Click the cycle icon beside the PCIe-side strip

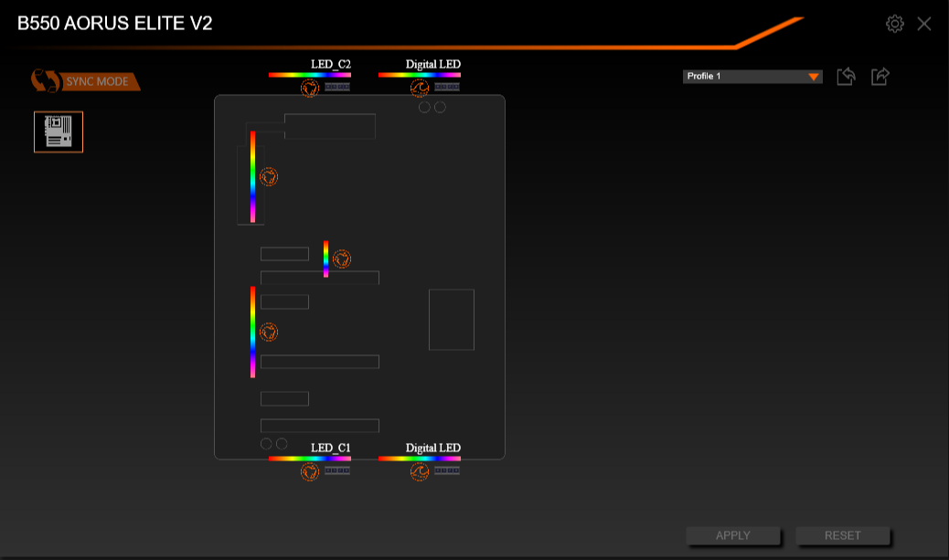[269, 332]
